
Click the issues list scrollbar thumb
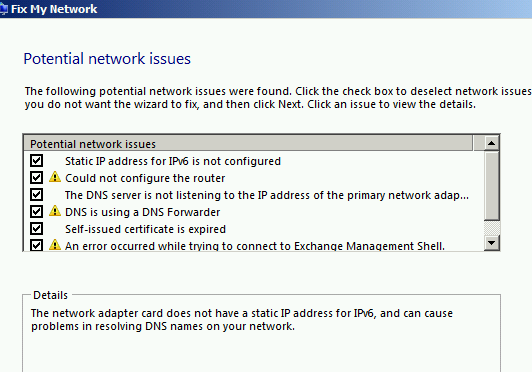491,186
